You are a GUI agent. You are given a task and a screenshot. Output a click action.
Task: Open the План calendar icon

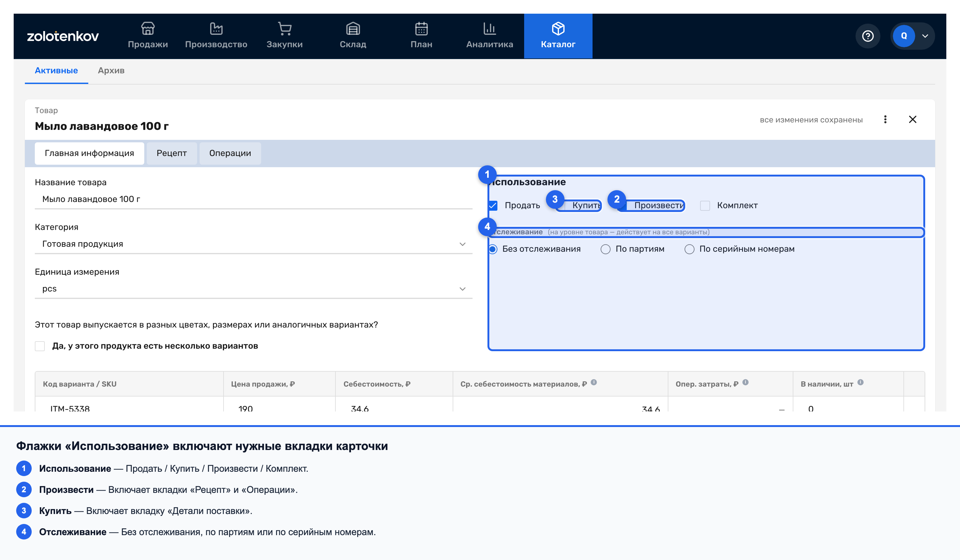421,29
